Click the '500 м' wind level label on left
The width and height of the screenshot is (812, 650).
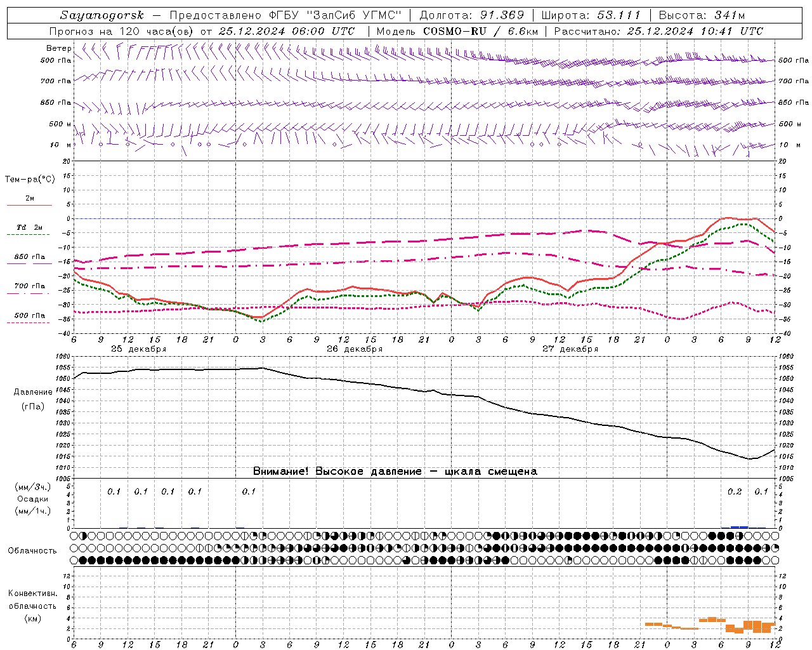pos(60,124)
